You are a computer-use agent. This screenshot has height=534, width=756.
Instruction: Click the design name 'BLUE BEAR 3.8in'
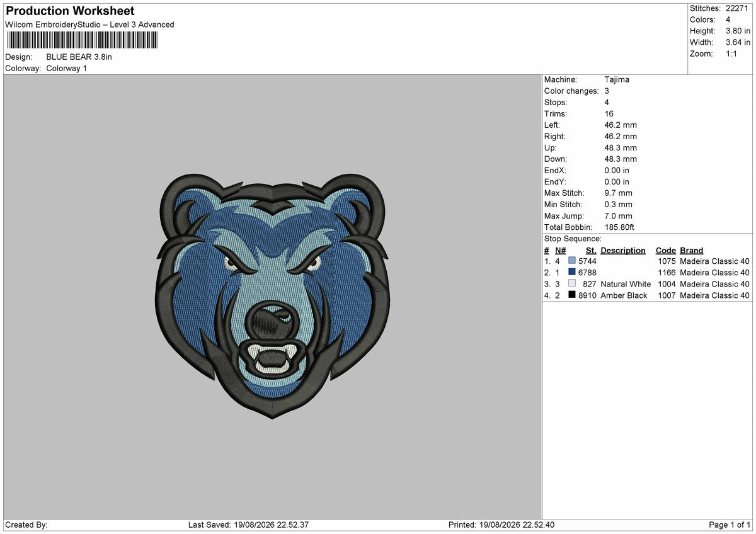(79, 57)
